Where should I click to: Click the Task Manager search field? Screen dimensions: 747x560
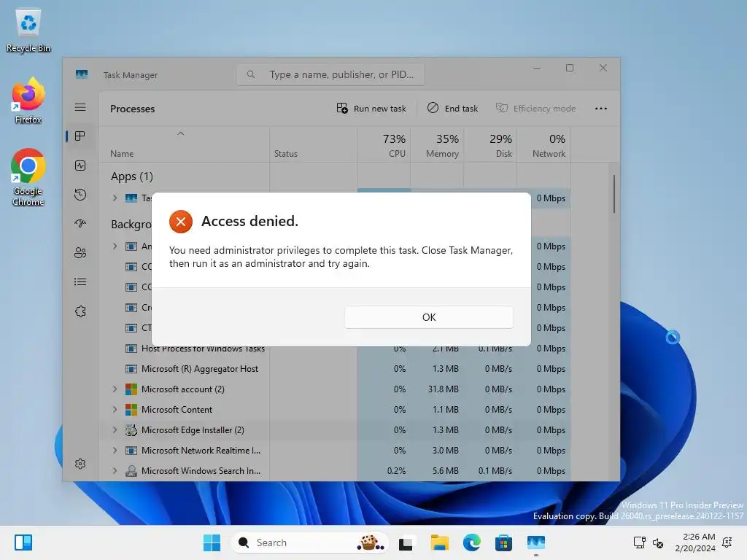tap(330, 75)
